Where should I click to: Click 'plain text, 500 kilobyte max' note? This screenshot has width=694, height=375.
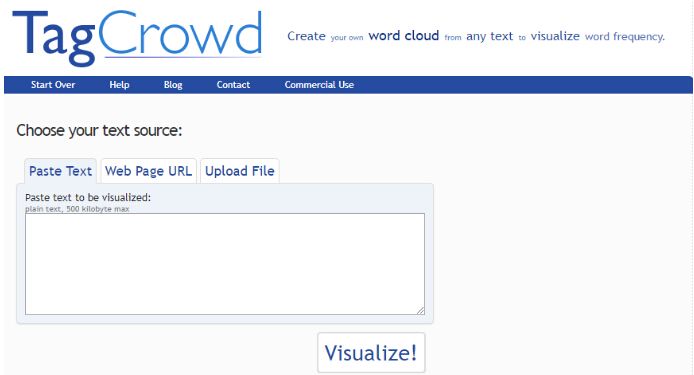pyautogui.click(x=77, y=209)
